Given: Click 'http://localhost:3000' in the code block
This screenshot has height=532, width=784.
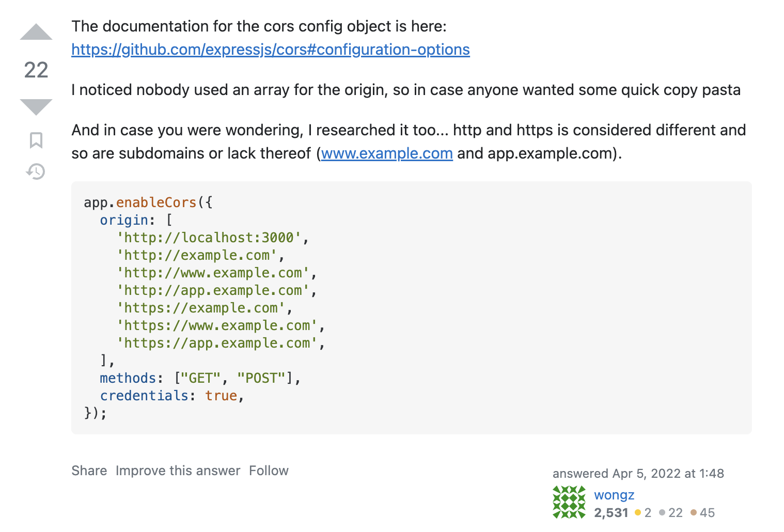Looking at the screenshot, I should coord(209,238).
